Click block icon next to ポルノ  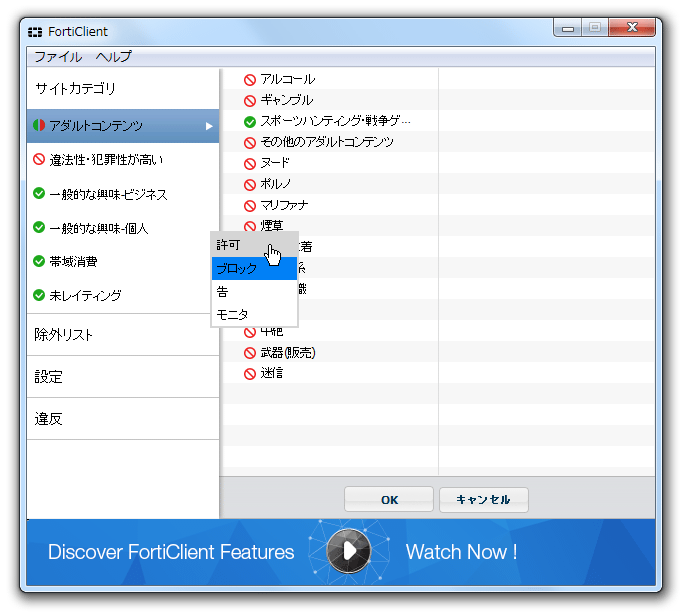[250, 184]
